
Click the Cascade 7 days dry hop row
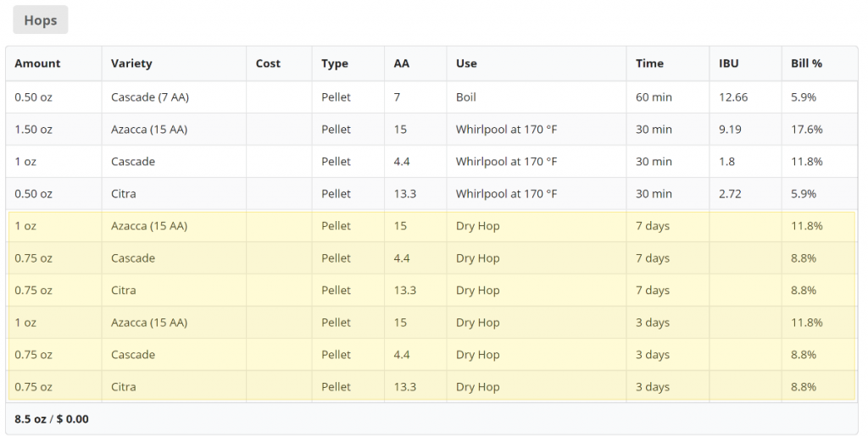coord(431,257)
